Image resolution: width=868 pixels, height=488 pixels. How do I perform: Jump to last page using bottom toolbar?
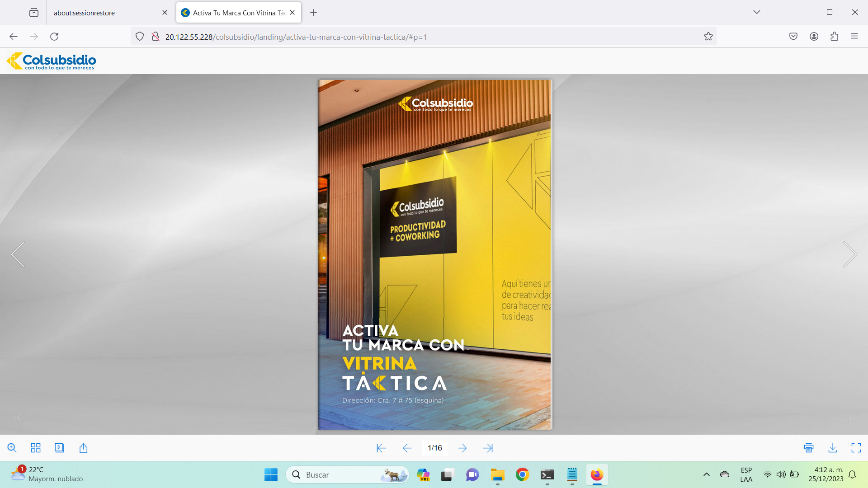coord(488,448)
